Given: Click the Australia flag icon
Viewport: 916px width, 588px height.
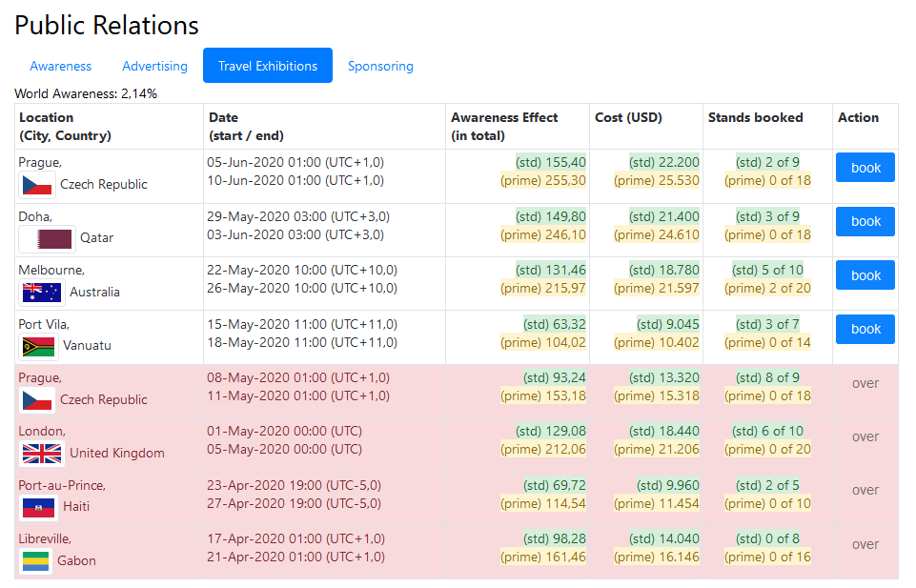Looking at the screenshot, I should coord(42,293).
